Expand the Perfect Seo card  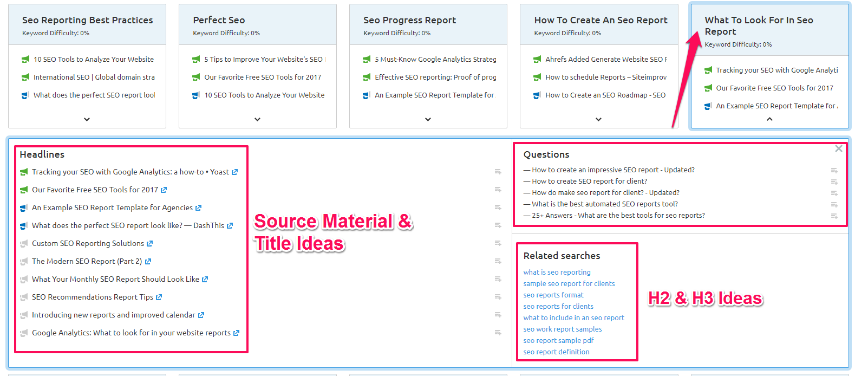tap(257, 119)
